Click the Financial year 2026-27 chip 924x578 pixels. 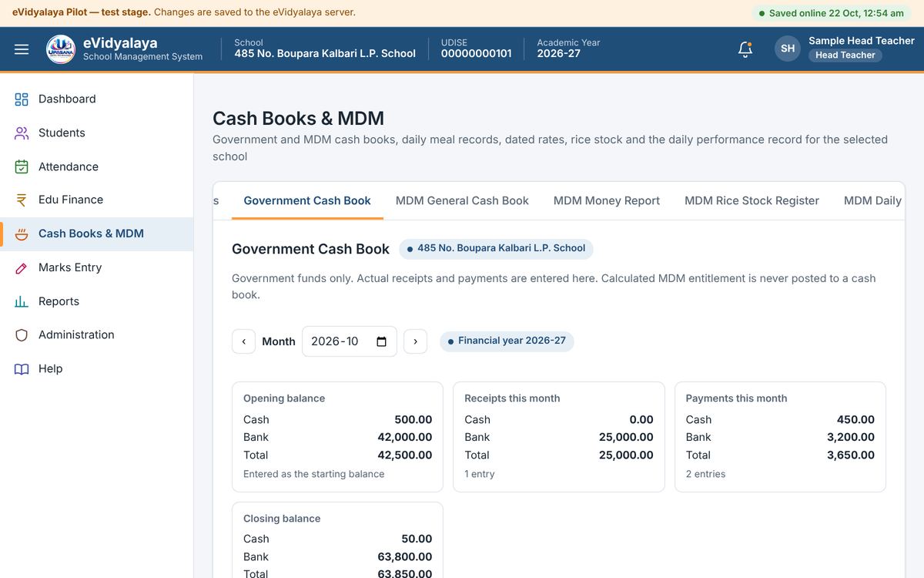coord(507,341)
